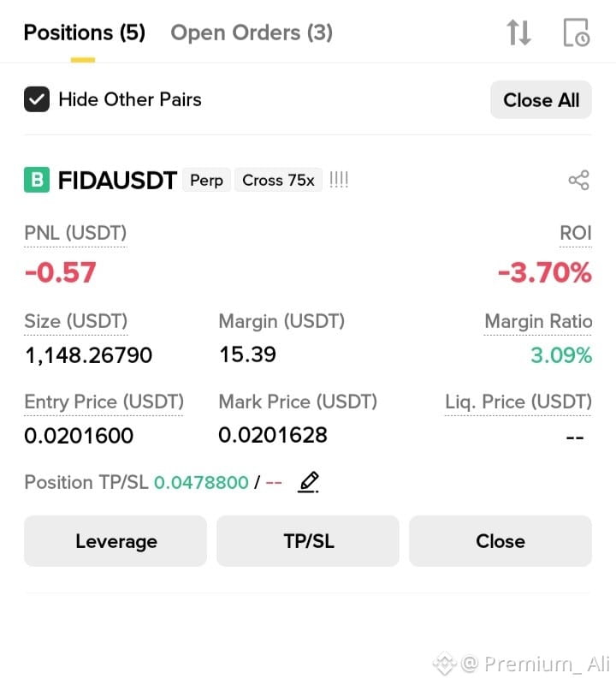
Task: View the Margin Ratio label explanation
Action: pos(538,322)
